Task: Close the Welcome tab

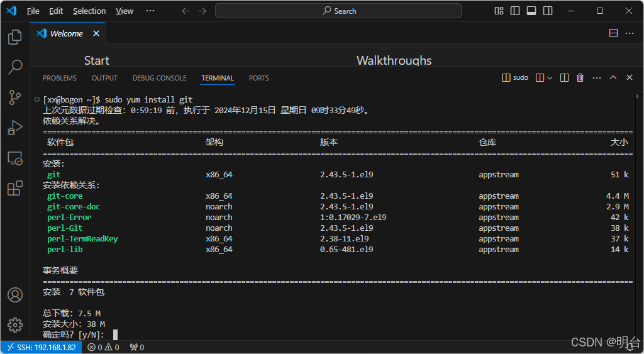Action: [96, 33]
